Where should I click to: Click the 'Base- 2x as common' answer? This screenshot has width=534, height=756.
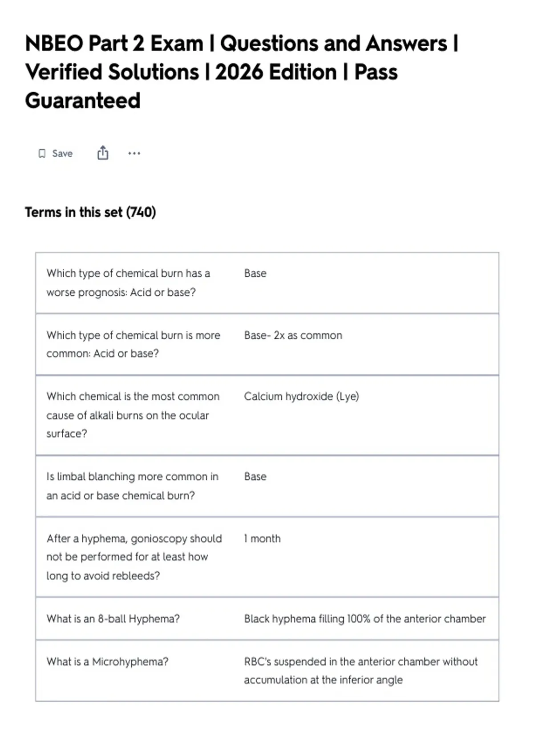[x=293, y=335]
